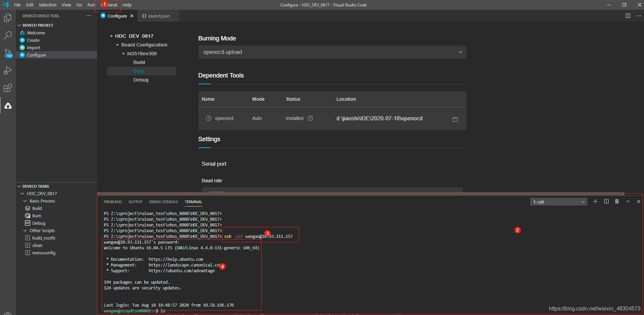Open the terminal selector '1: ssh' dropdown
The height and width of the screenshot is (315, 644).
coord(558,202)
